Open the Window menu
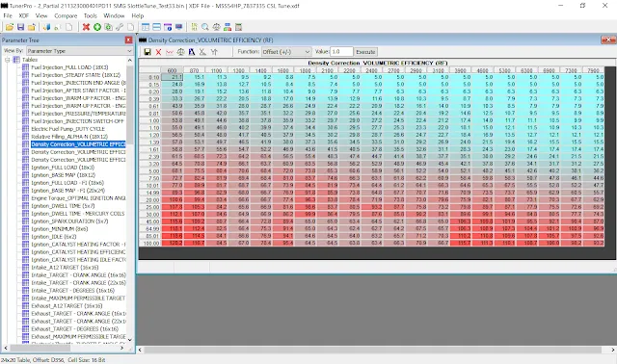 click(x=114, y=15)
